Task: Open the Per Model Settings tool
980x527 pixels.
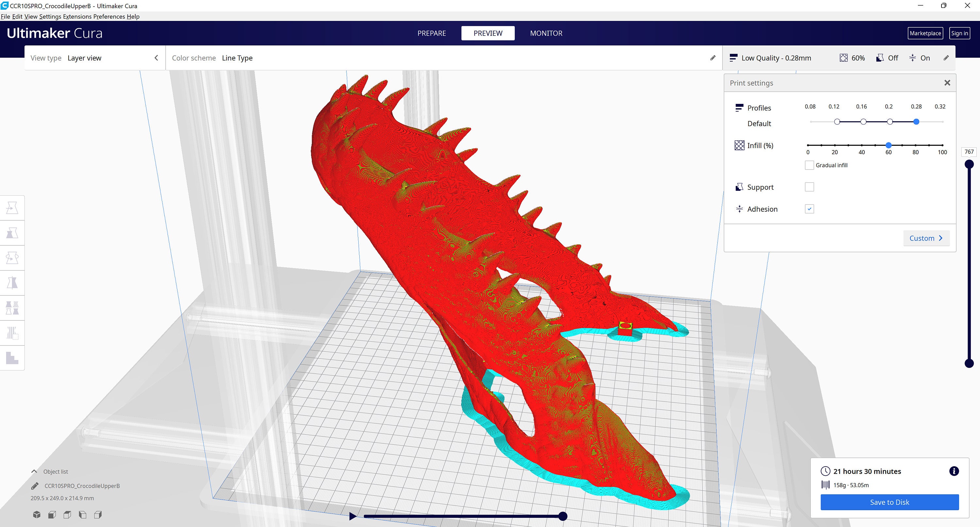Action: (x=12, y=308)
